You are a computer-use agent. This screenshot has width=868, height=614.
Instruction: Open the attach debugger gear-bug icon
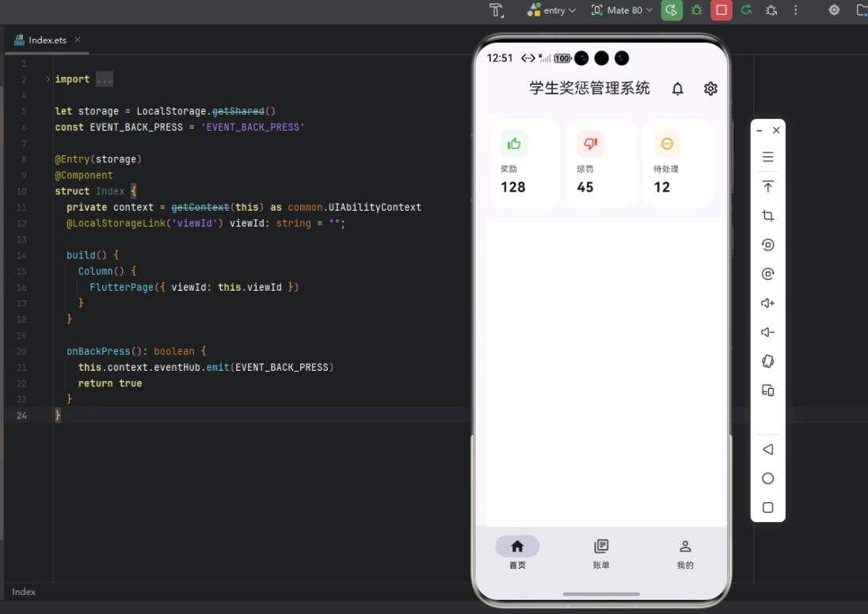(771, 10)
